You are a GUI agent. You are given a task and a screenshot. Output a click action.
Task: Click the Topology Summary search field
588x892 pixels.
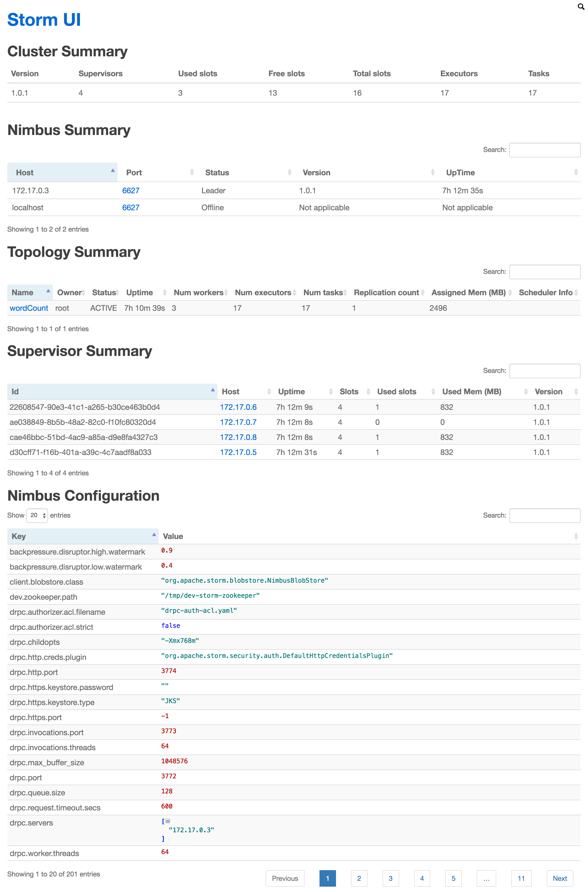point(545,272)
